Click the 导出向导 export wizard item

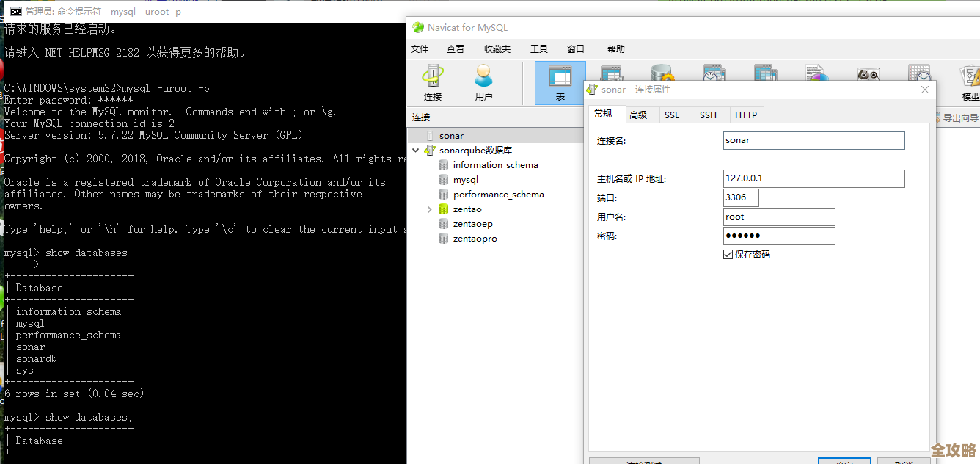pos(957,117)
